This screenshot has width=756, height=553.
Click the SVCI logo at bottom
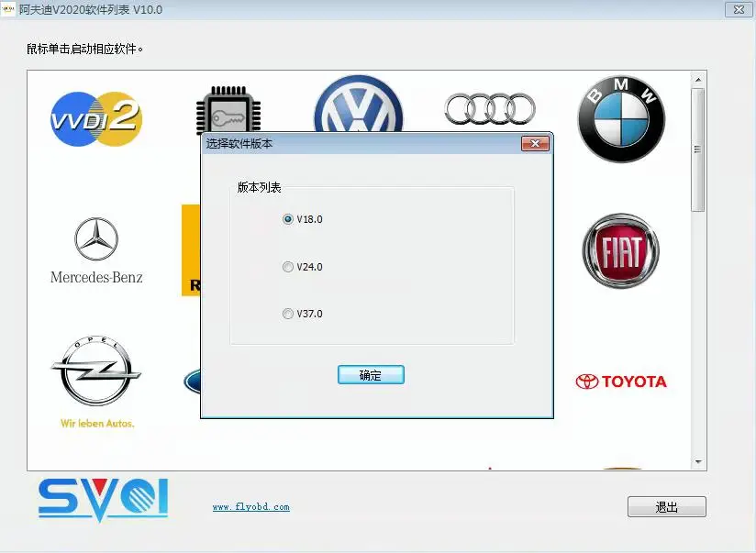103,500
